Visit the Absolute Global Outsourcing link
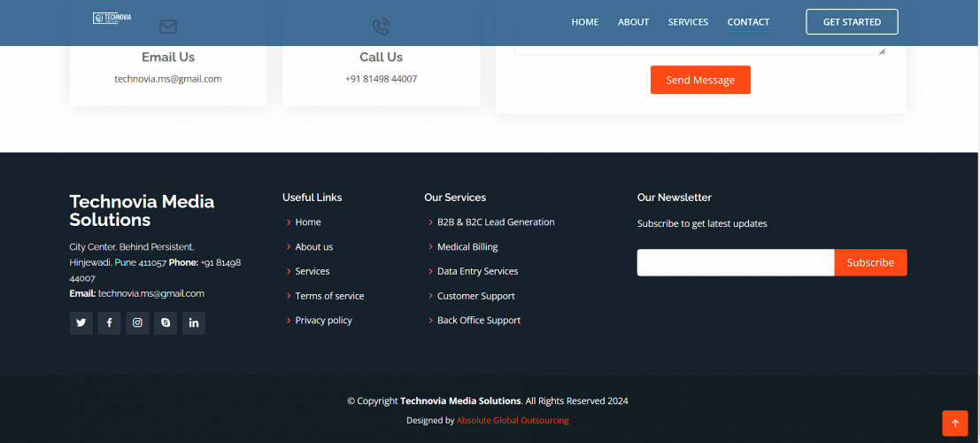Image resolution: width=980 pixels, height=443 pixels. pos(513,421)
